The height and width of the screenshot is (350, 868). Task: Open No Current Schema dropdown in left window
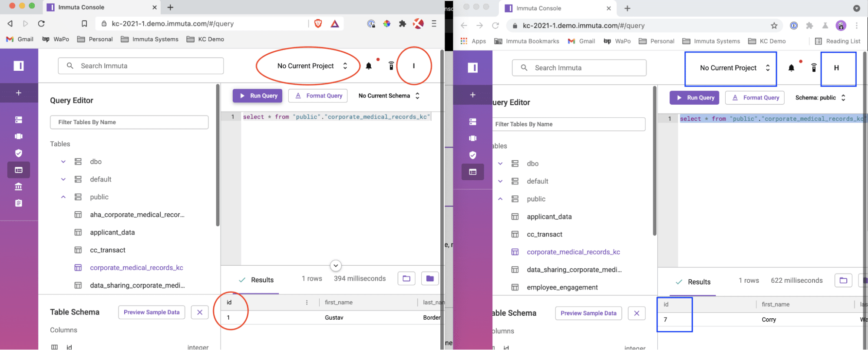tap(389, 96)
